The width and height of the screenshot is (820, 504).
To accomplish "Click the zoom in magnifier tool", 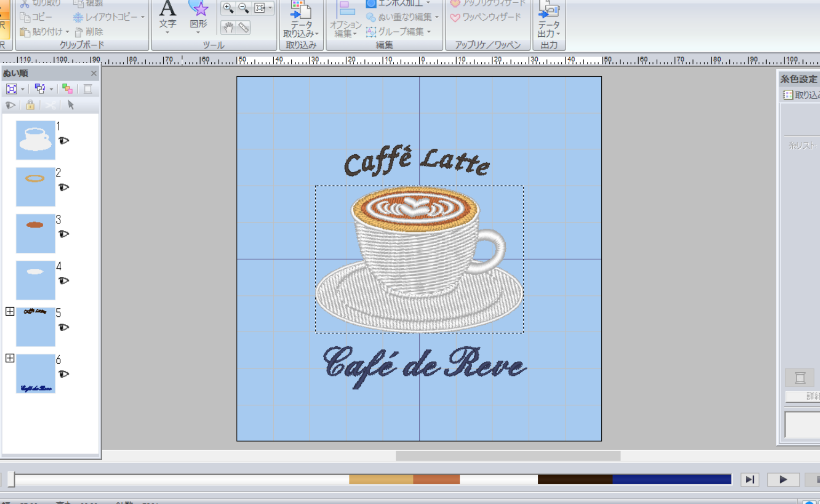I will pyautogui.click(x=228, y=8).
